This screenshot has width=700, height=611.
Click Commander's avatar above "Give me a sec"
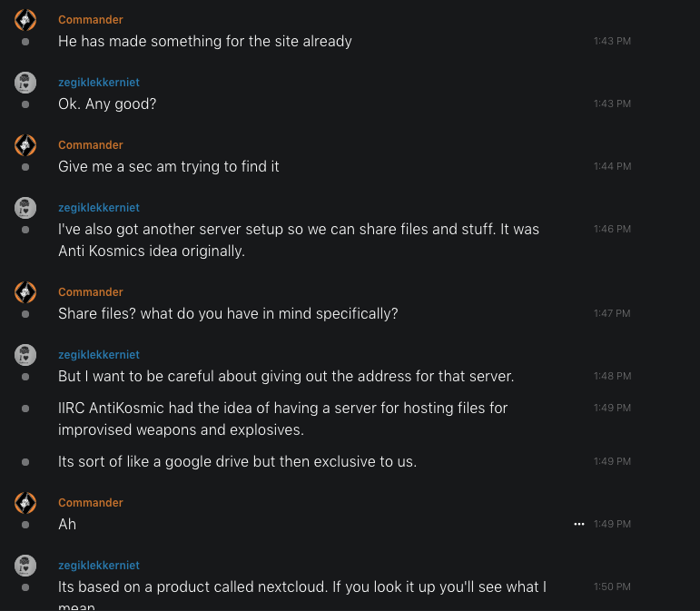coord(25,145)
